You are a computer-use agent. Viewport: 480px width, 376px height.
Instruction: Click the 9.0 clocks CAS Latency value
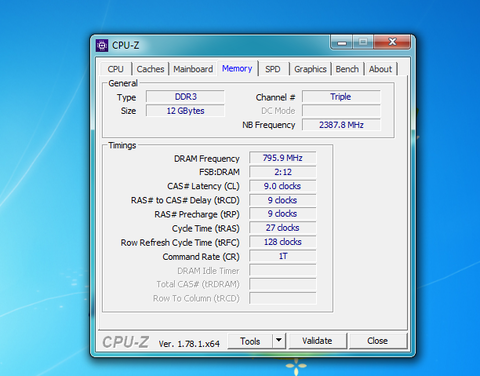pos(283,186)
